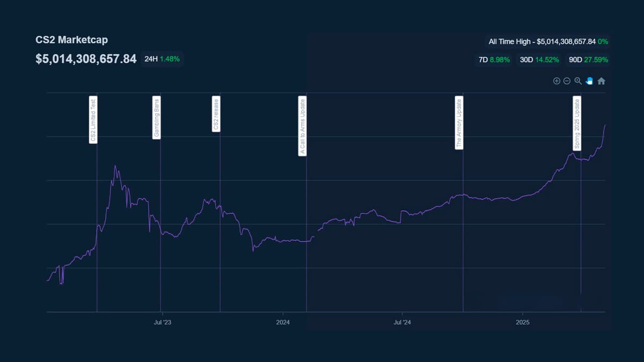Click the Jul '23 axis label
Viewport: 644px width, 362px height.
coord(162,322)
